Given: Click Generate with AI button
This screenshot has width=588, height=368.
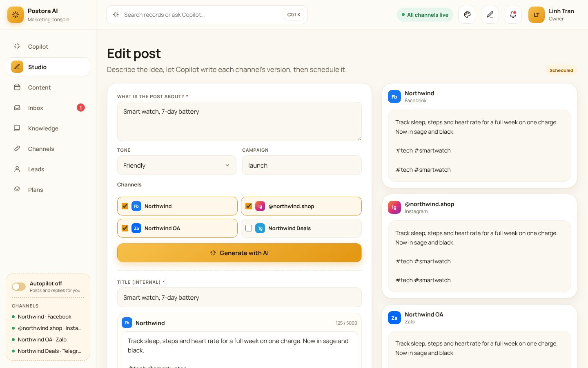Looking at the screenshot, I should coord(239,253).
